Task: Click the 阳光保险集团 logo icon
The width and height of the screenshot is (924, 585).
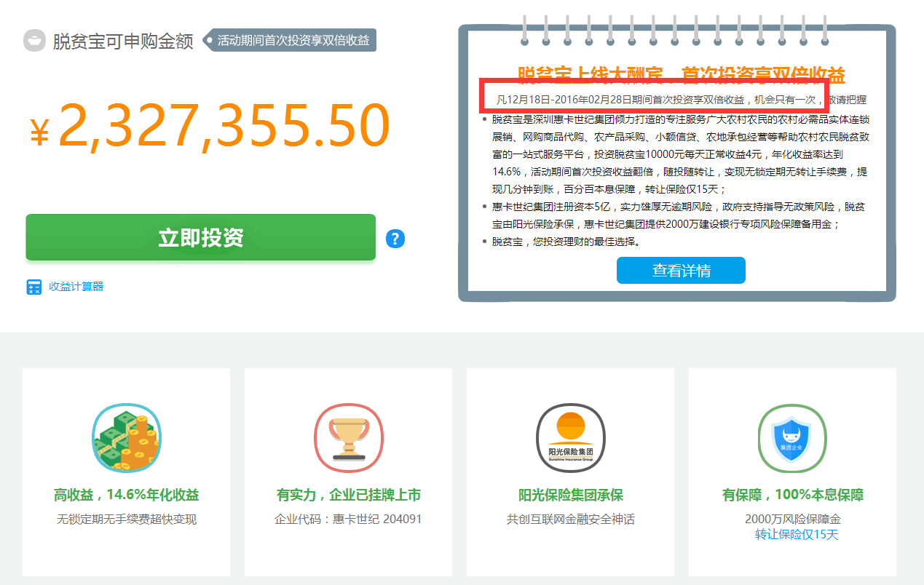Action: [570, 438]
